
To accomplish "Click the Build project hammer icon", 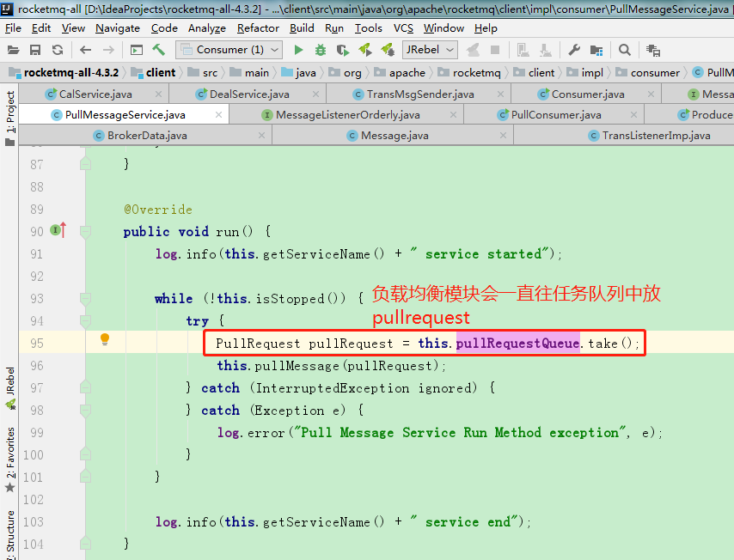I will tap(159, 50).
